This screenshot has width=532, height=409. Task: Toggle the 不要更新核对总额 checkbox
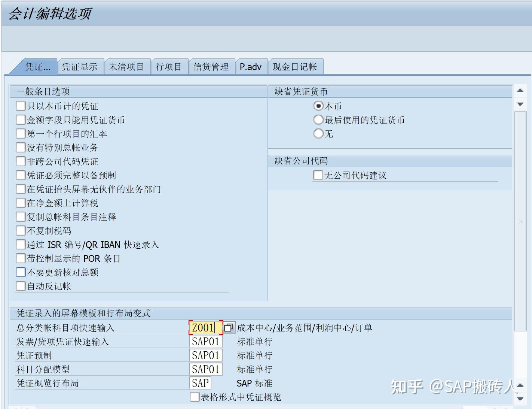tap(21, 272)
